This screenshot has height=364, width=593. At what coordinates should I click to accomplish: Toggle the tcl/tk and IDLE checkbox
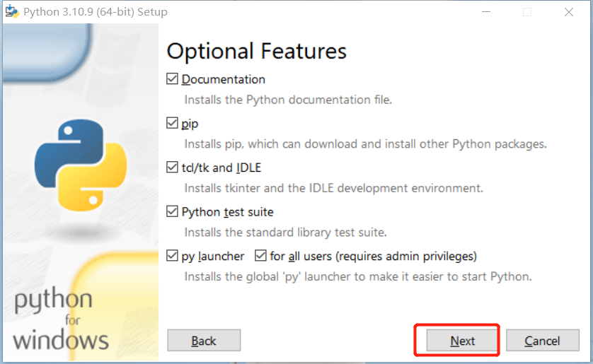point(172,168)
